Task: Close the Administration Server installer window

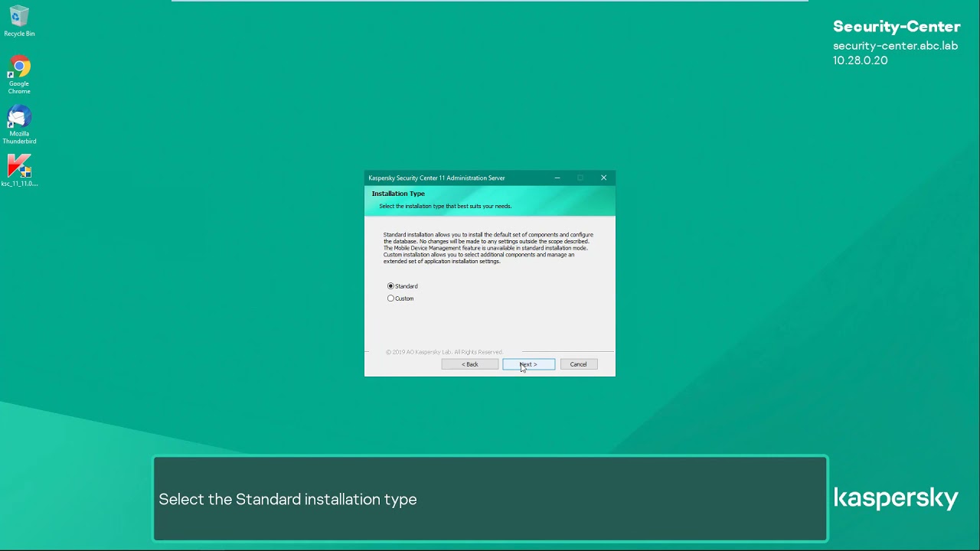Action: (603, 178)
